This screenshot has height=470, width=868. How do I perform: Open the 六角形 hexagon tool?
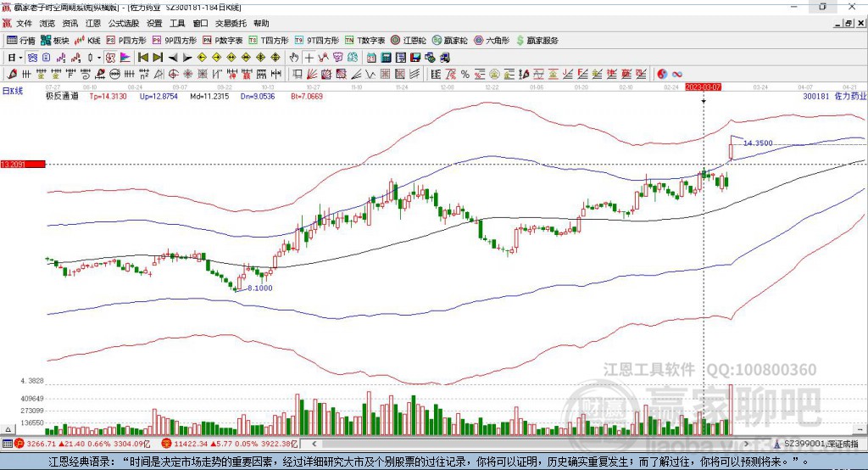click(492, 41)
